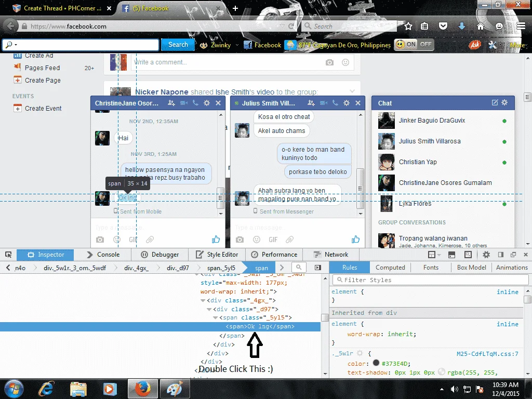Screen dimensions: 532x399
Task: Add friends to the Julius Smith chat
Action: click(x=311, y=103)
